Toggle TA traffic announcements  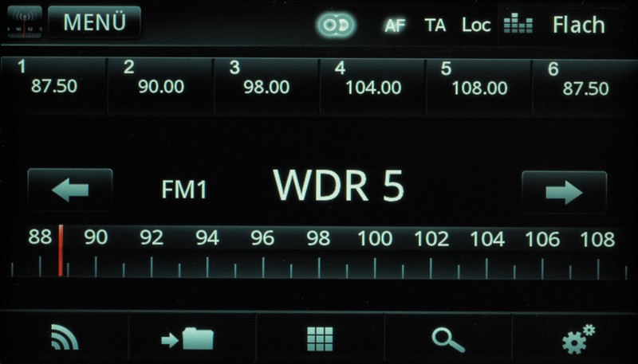point(435,25)
